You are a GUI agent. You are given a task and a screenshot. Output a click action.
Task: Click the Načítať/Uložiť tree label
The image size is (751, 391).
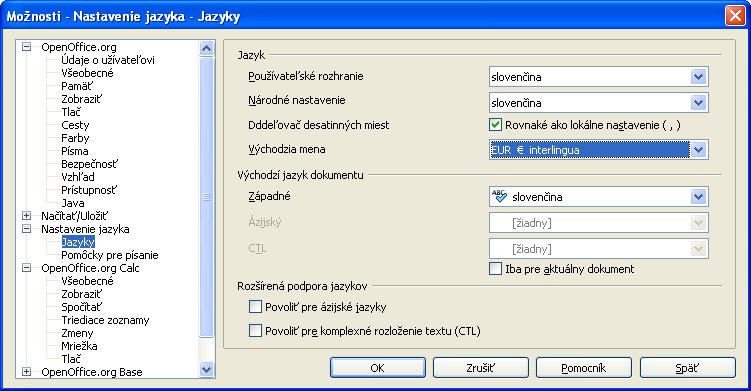[x=75, y=216]
